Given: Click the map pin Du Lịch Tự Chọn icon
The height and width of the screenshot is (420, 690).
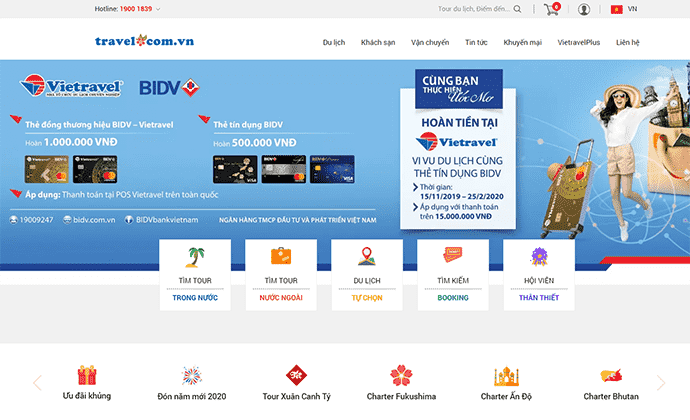Looking at the screenshot, I should [x=367, y=256].
